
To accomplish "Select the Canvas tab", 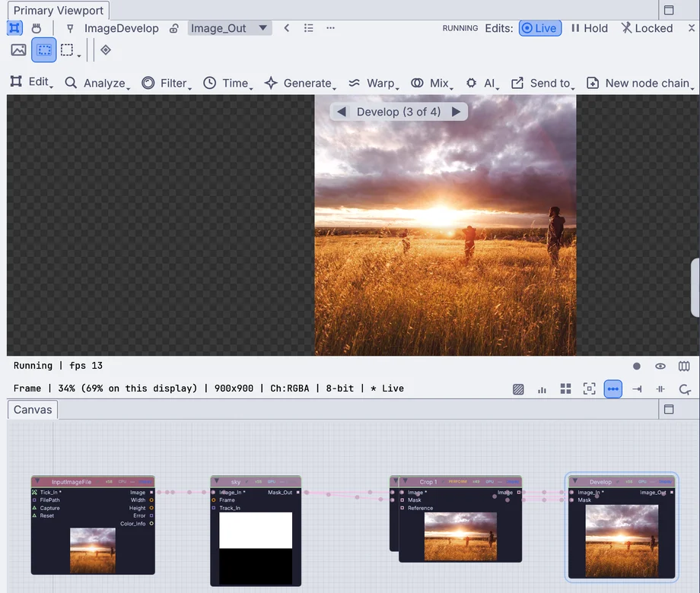I will (x=33, y=410).
